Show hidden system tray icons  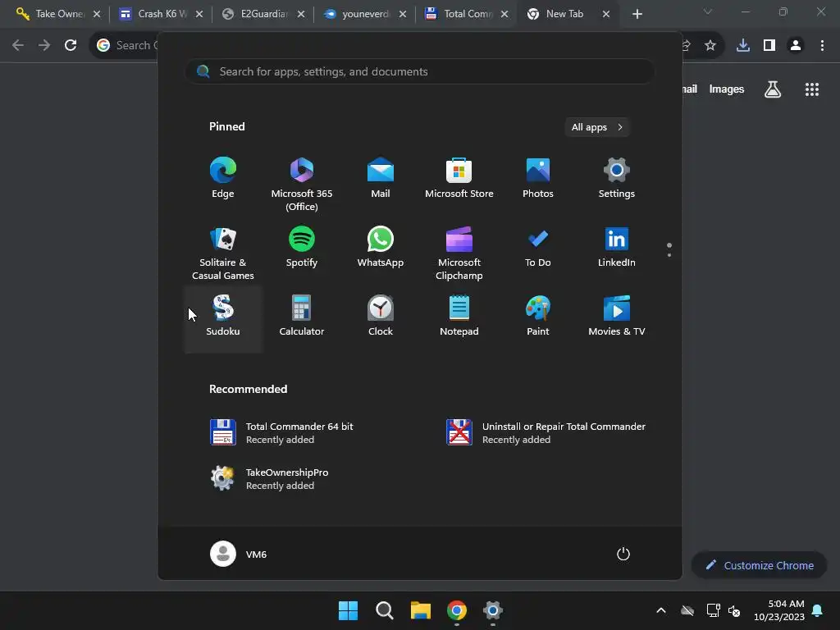[661, 610]
